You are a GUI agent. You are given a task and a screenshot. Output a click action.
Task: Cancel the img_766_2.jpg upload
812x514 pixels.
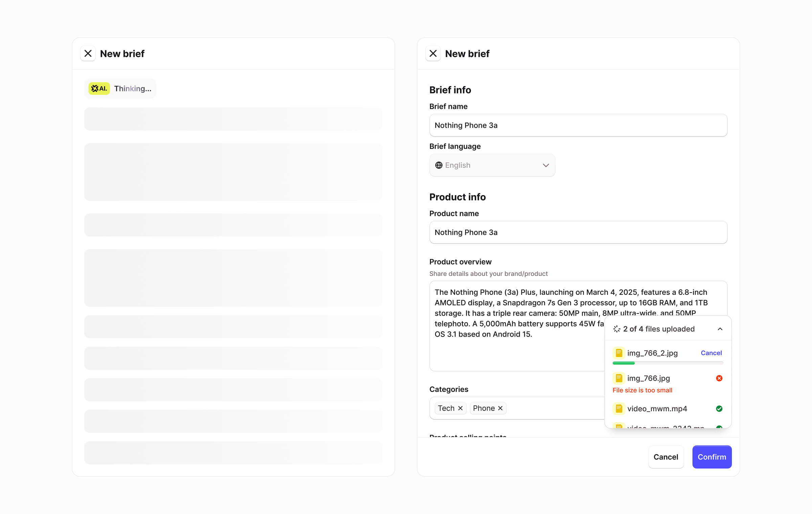point(711,353)
